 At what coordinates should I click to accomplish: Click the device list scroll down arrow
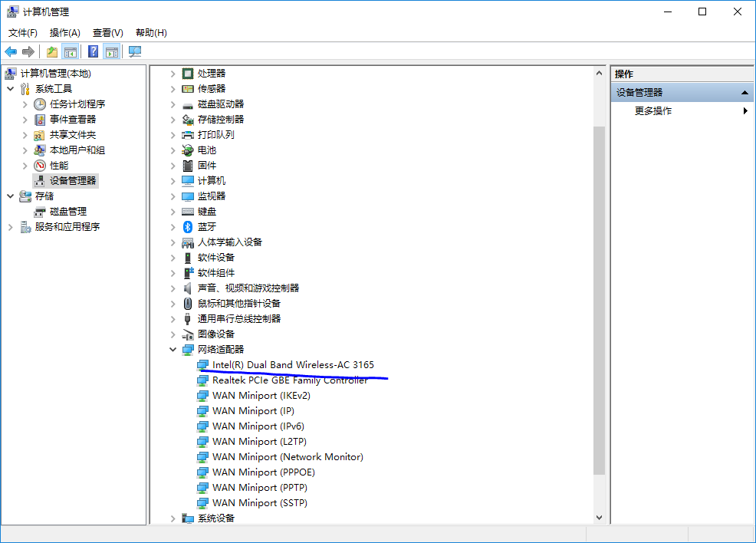599,518
